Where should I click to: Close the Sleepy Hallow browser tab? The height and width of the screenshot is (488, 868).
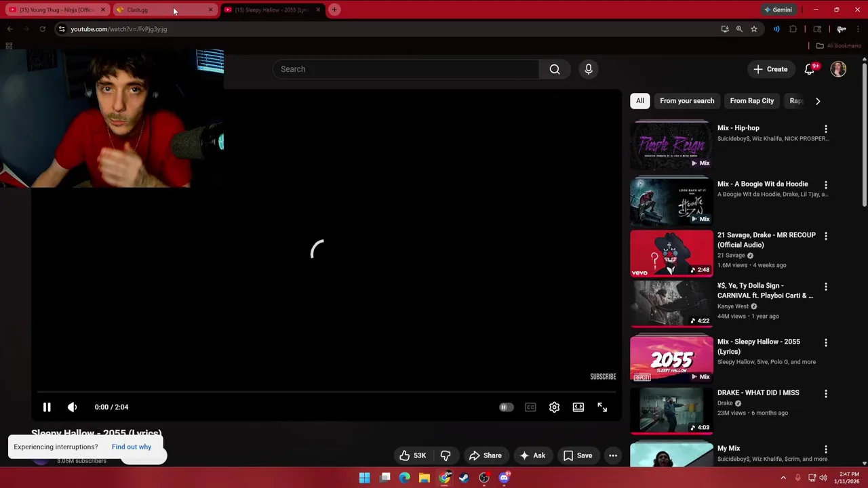click(318, 9)
